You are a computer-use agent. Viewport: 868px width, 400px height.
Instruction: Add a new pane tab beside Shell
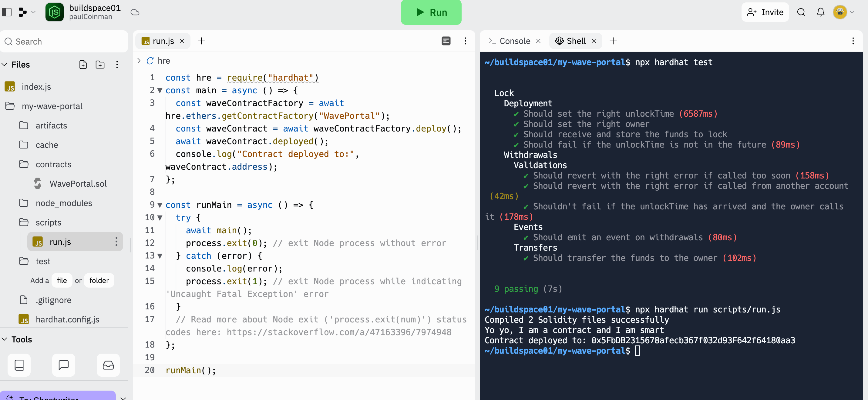click(613, 41)
